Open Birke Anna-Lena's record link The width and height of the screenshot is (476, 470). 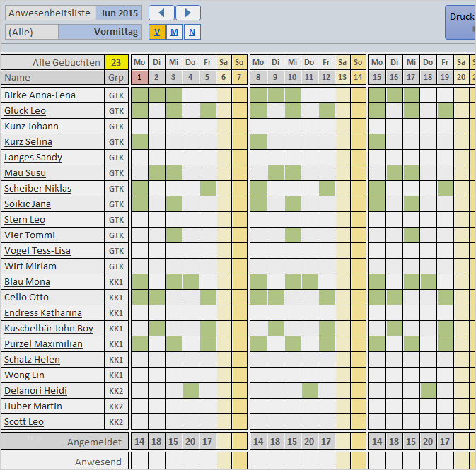point(40,95)
